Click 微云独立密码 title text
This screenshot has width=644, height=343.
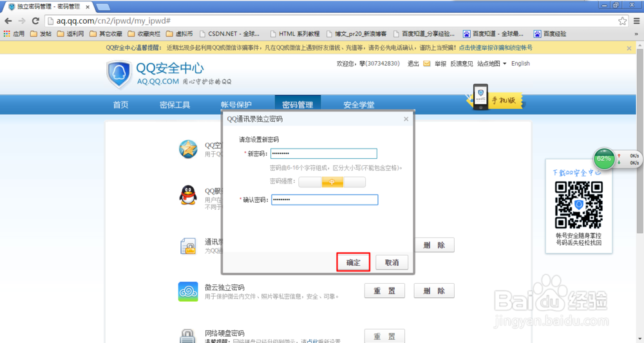pyautogui.click(x=225, y=287)
